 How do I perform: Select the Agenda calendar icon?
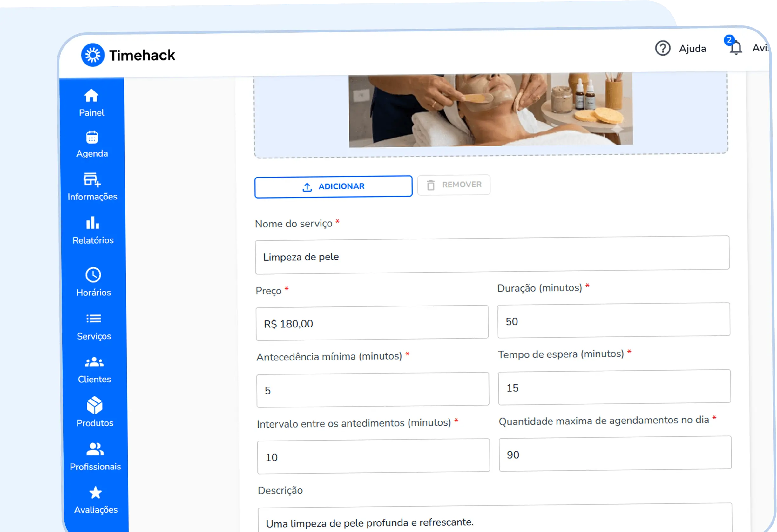click(x=92, y=138)
